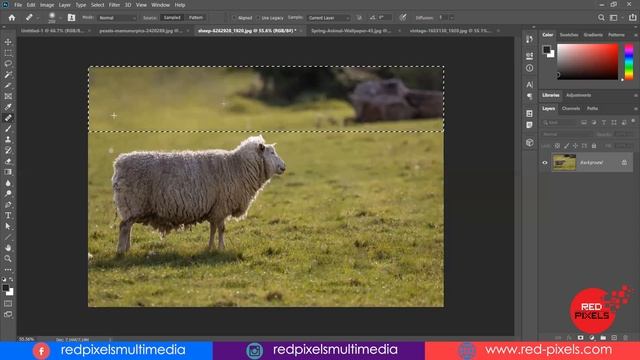Image resolution: width=640 pixels, height=360 pixels.
Task: Select the Clone Stamp tool
Action: tap(8, 140)
